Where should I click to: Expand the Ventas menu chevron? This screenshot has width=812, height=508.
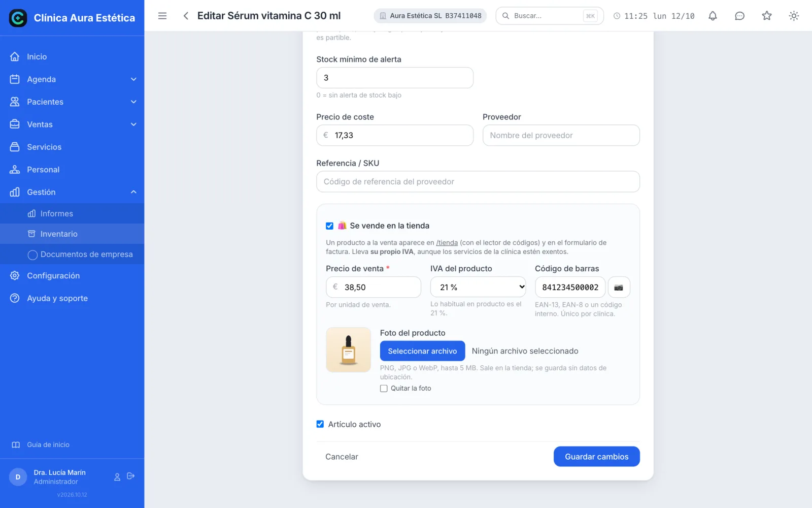[x=133, y=124]
